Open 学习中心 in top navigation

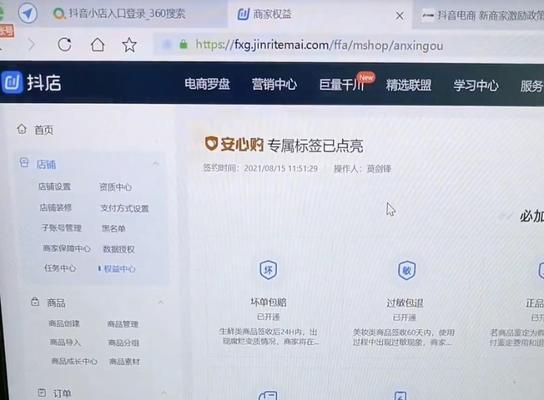click(x=476, y=85)
